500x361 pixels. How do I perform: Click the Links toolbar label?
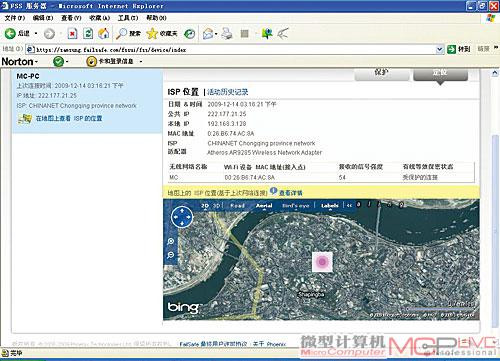(483, 49)
